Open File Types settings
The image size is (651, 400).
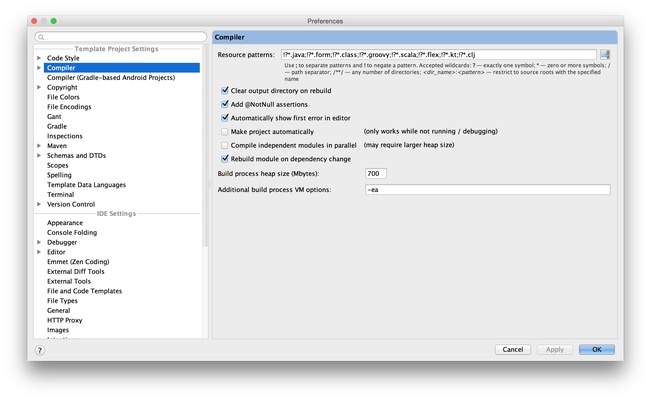(62, 301)
